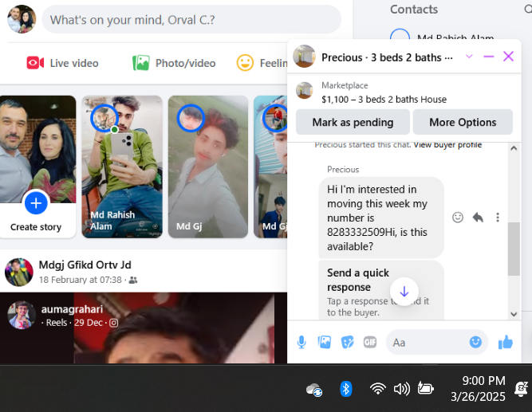The width and height of the screenshot is (532, 412).
Task: Click the speaker volume tray icon
Action: [x=402, y=389]
